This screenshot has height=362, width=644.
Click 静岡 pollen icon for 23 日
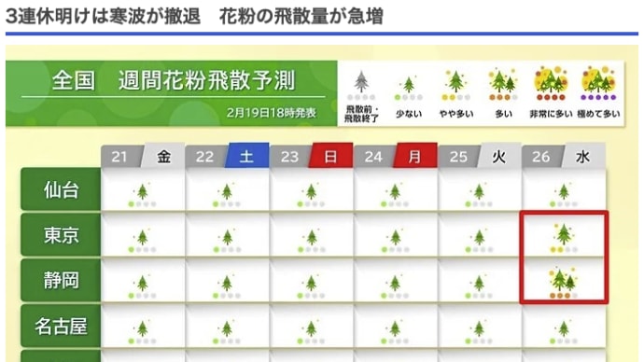click(311, 286)
